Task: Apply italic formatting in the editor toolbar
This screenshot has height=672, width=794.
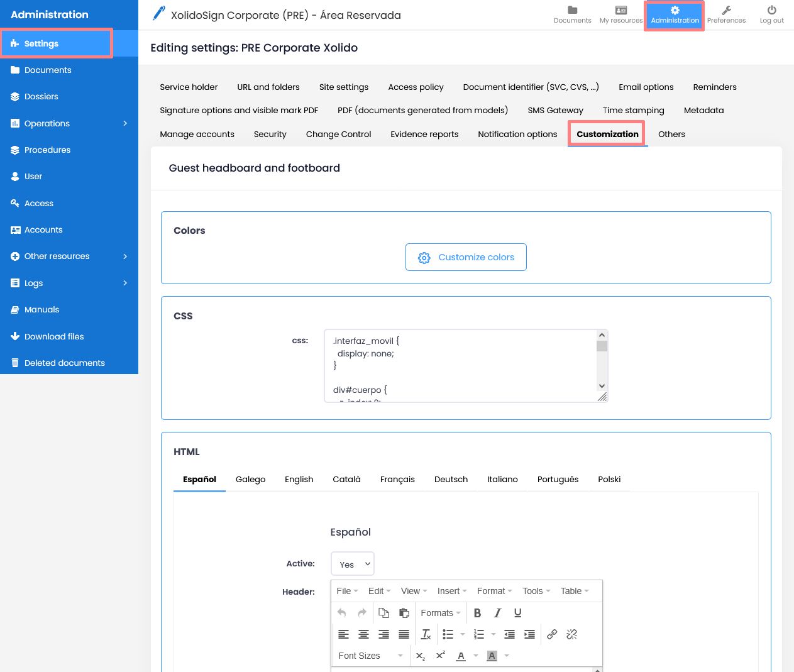Action: coord(497,613)
